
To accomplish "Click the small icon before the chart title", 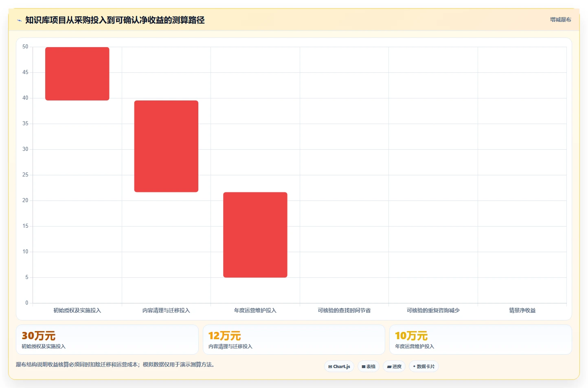I will tap(19, 20).
